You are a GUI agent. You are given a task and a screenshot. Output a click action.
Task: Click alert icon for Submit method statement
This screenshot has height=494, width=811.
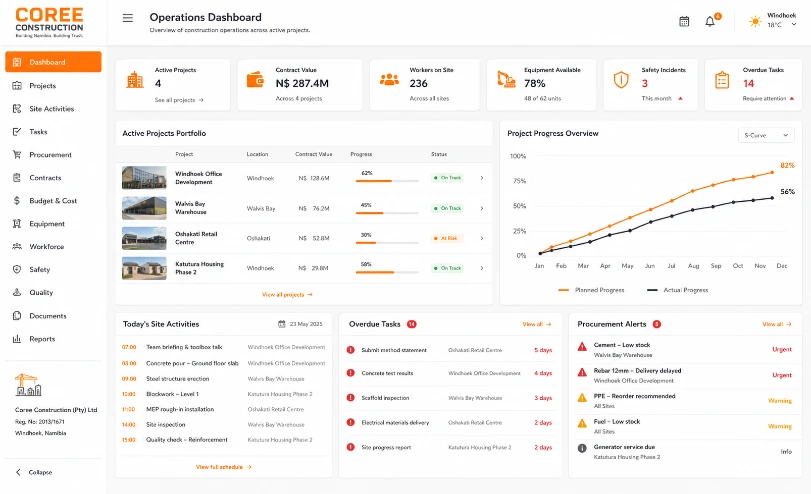(351, 350)
